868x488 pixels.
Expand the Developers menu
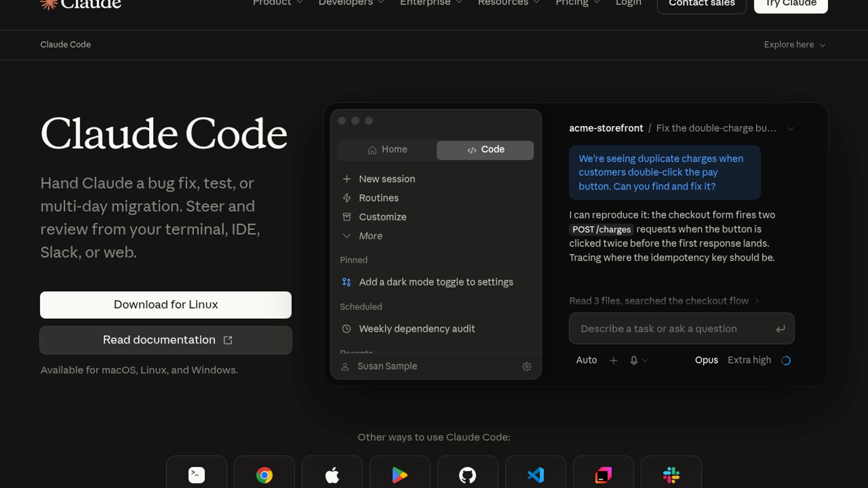tap(351, 3)
